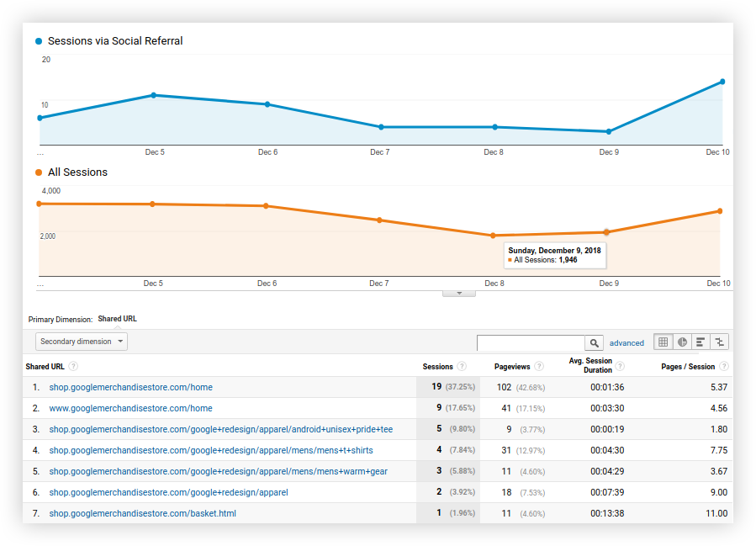Image resolution: width=756 pixels, height=546 pixels.
Task: Click duration 00:04:29 in row 5
Action: pos(607,471)
